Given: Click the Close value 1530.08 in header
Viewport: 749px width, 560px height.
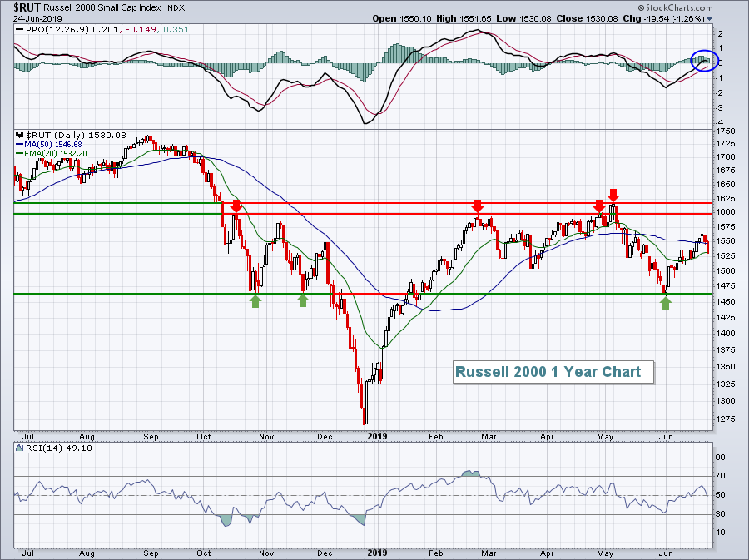Looking at the screenshot, I should click(600, 18).
